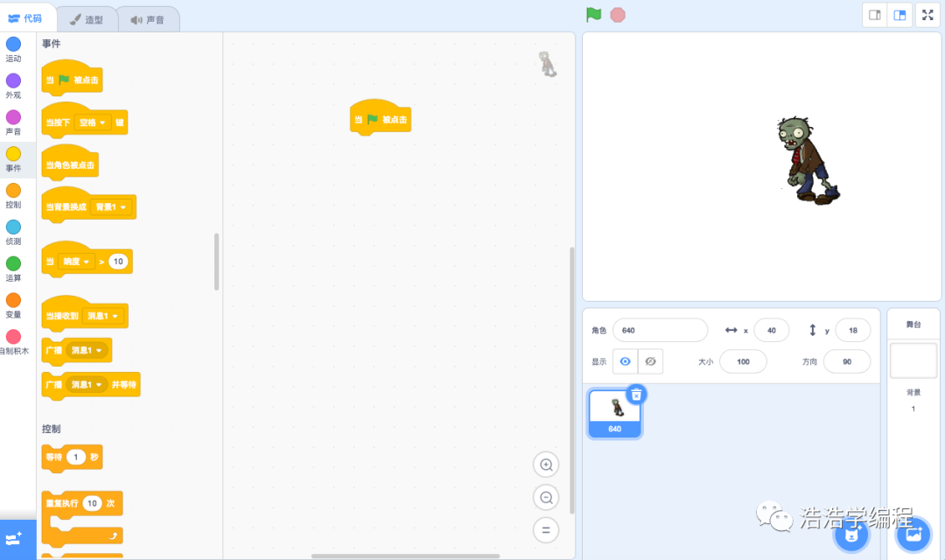945x560 pixels.
Task: Open the 造型 costumes tab
Action: tap(86, 19)
